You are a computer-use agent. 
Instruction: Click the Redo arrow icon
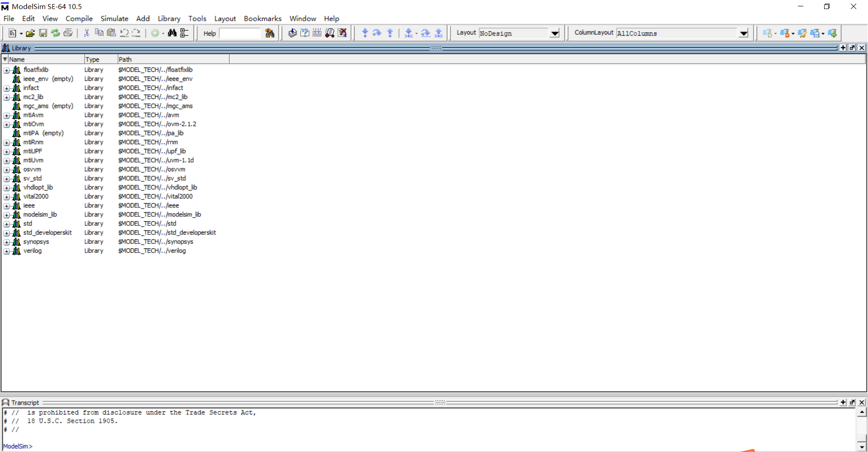click(136, 33)
